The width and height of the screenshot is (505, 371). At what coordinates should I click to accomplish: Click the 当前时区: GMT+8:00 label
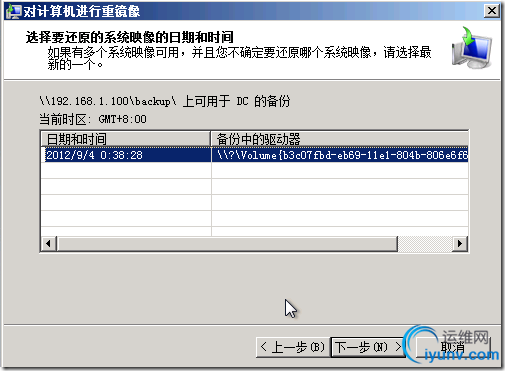93,119
